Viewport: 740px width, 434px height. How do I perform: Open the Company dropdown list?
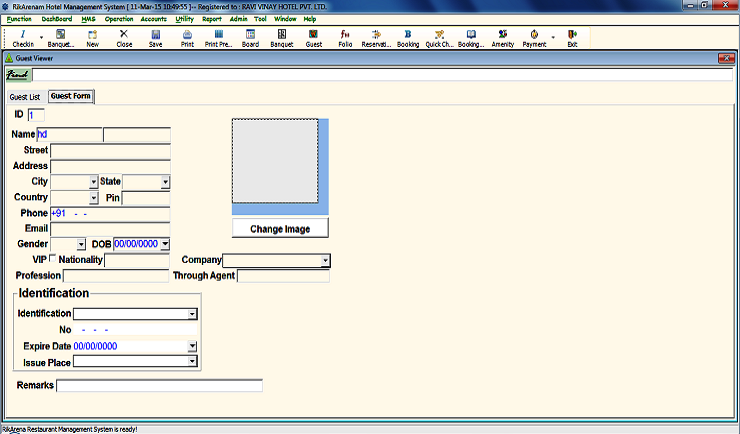(325, 261)
